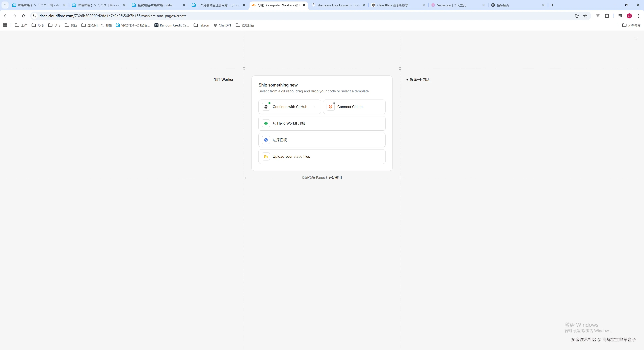Click the 开始使用 Pages link
Image resolution: width=644 pixels, height=350 pixels.
coord(335,178)
